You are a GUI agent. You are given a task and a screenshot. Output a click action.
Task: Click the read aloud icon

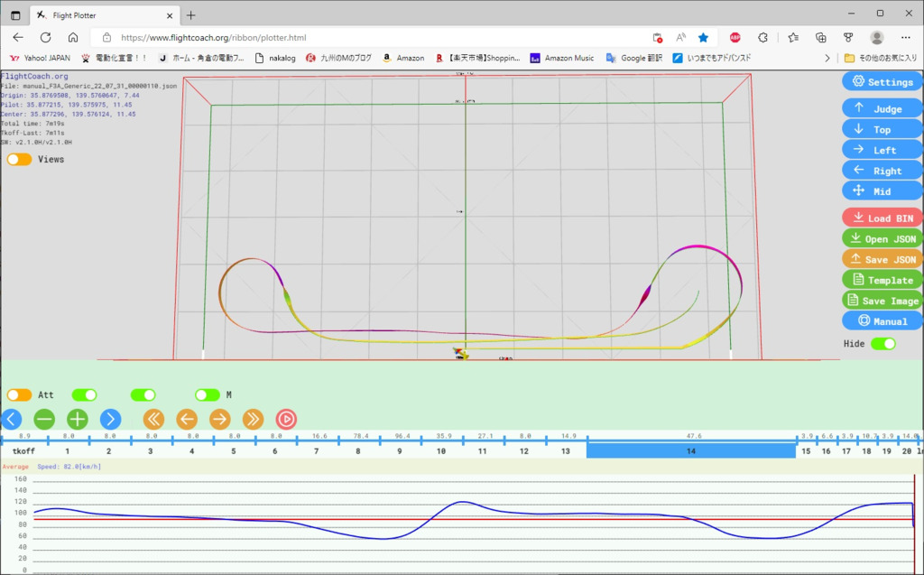coord(680,38)
